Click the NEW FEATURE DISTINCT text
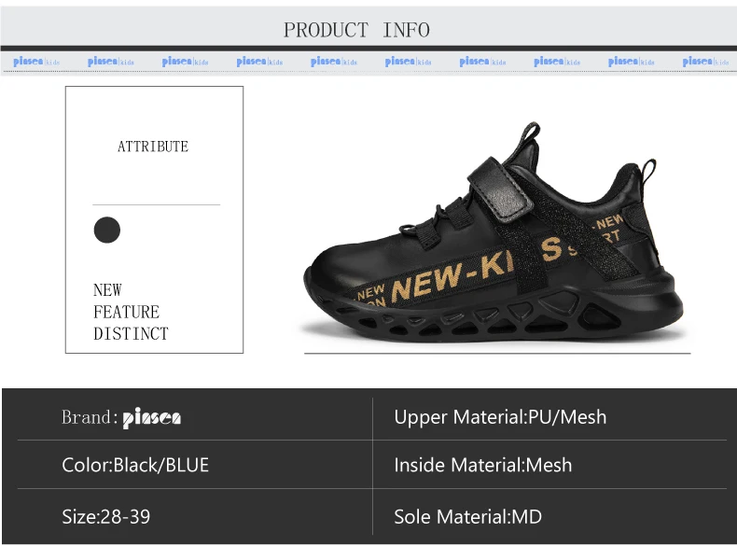Viewport: 737px width, 560px height. (x=131, y=312)
